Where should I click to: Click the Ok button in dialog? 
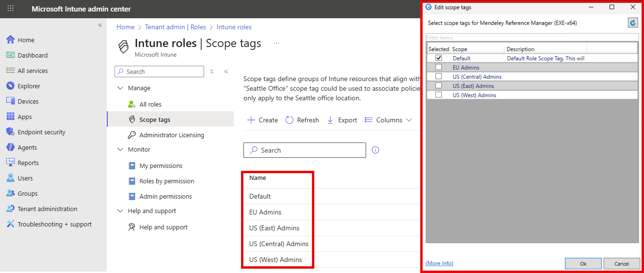(x=583, y=263)
